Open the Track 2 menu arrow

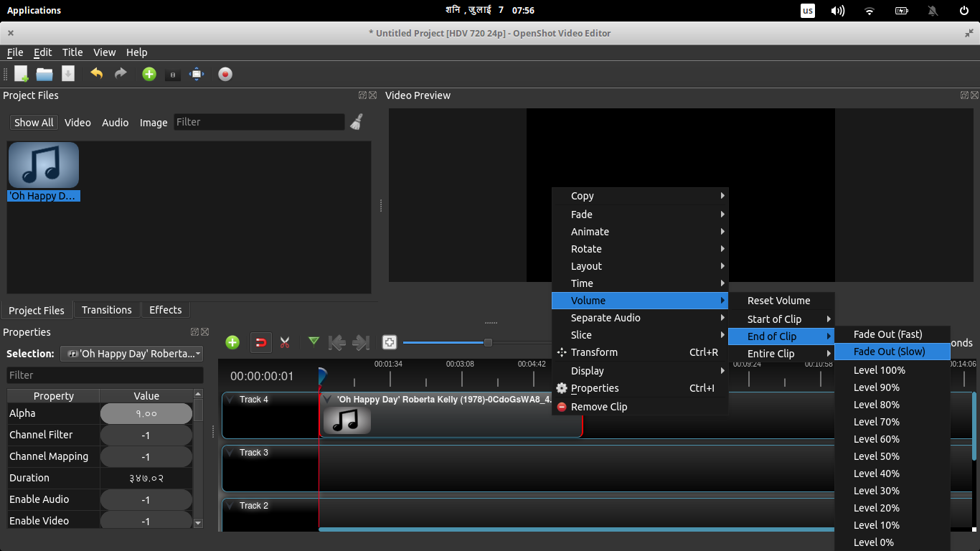pos(230,506)
